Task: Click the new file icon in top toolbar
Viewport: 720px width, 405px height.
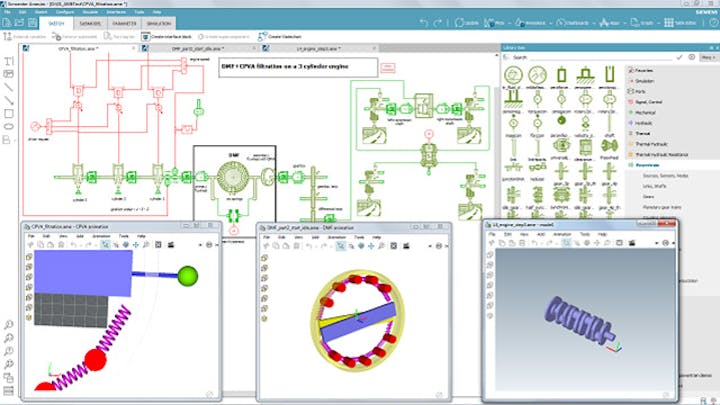Action: coord(6,22)
